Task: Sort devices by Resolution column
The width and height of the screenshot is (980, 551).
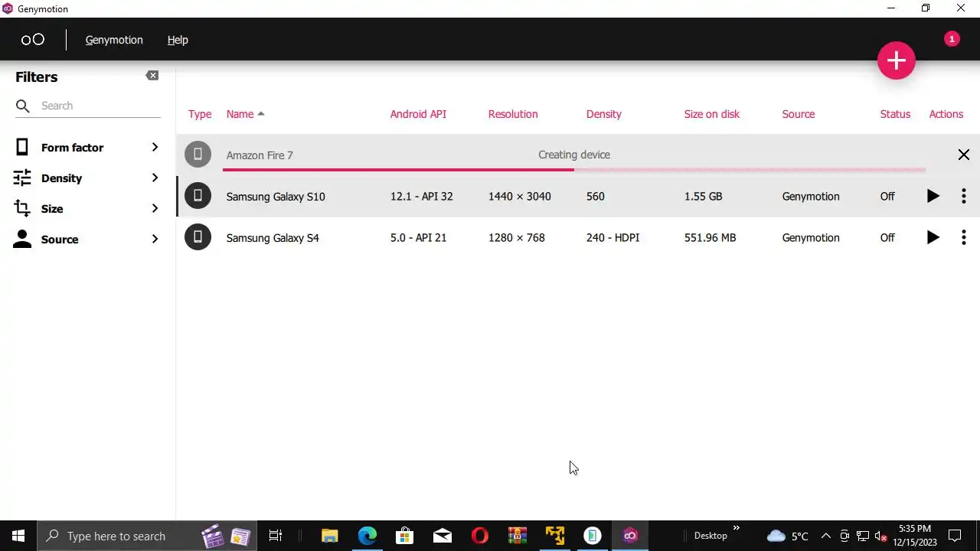Action: (513, 114)
